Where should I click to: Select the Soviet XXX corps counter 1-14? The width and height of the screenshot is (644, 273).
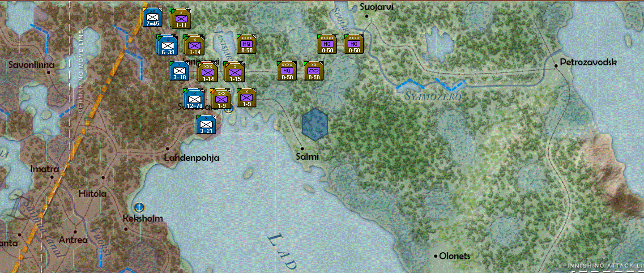208,72
